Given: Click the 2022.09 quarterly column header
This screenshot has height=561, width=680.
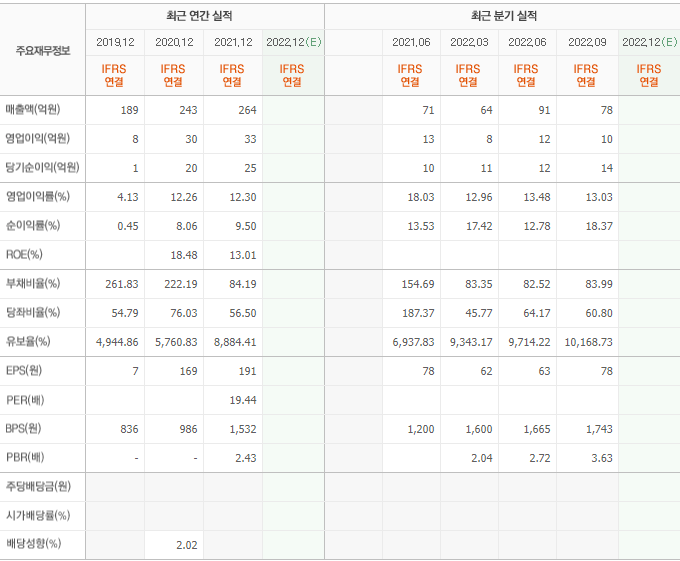Looking at the screenshot, I should (x=587, y=42).
